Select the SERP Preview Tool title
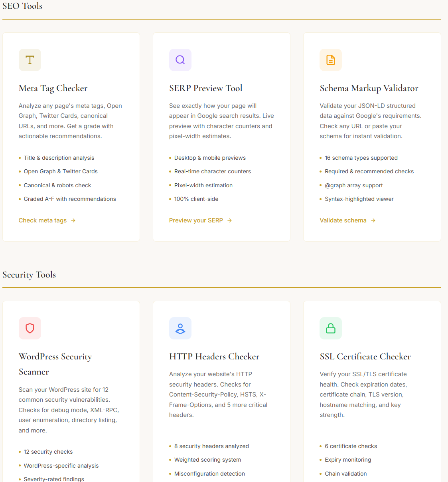 click(205, 88)
